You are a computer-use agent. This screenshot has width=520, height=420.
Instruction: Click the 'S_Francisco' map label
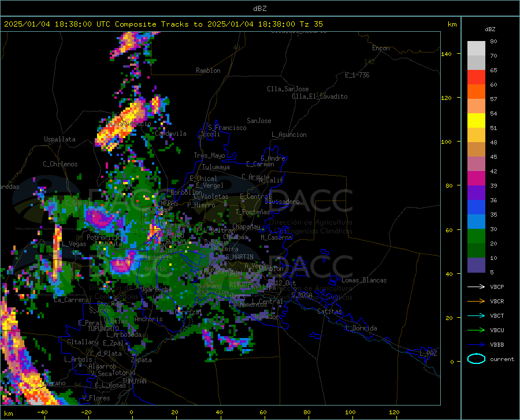pos(227,128)
